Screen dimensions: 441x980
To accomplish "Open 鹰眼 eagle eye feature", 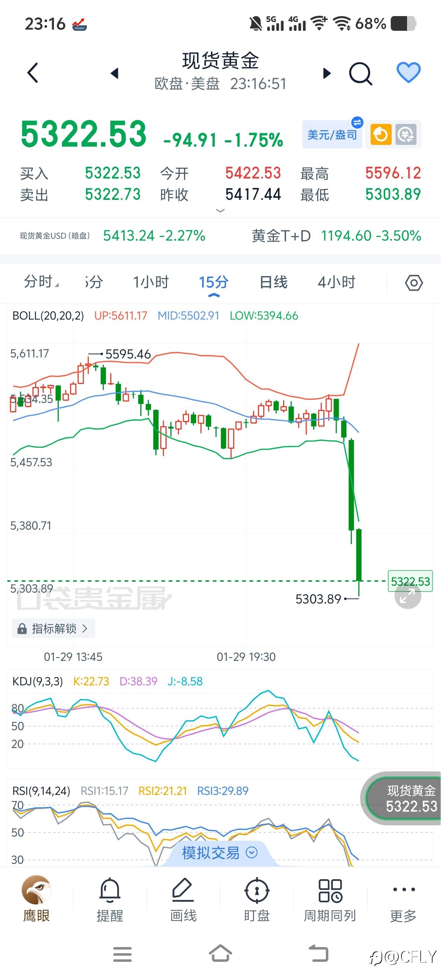I will coord(36,898).
